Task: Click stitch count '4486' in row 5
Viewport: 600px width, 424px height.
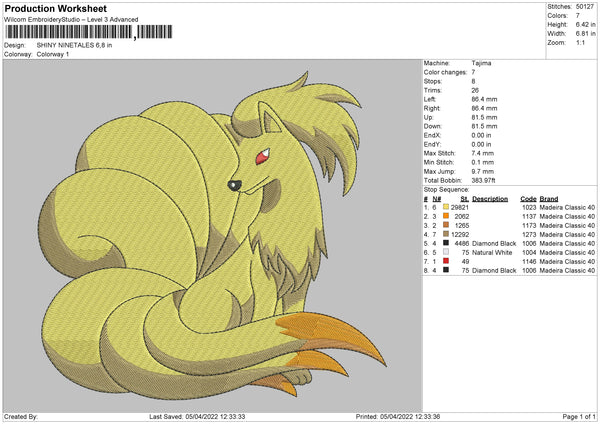Action: click(x=461, y=243)
